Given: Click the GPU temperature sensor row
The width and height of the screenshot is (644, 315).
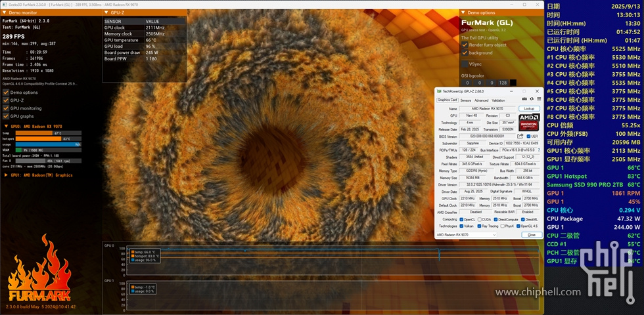Looking at the screenshot, I should (x=145, y=40).
